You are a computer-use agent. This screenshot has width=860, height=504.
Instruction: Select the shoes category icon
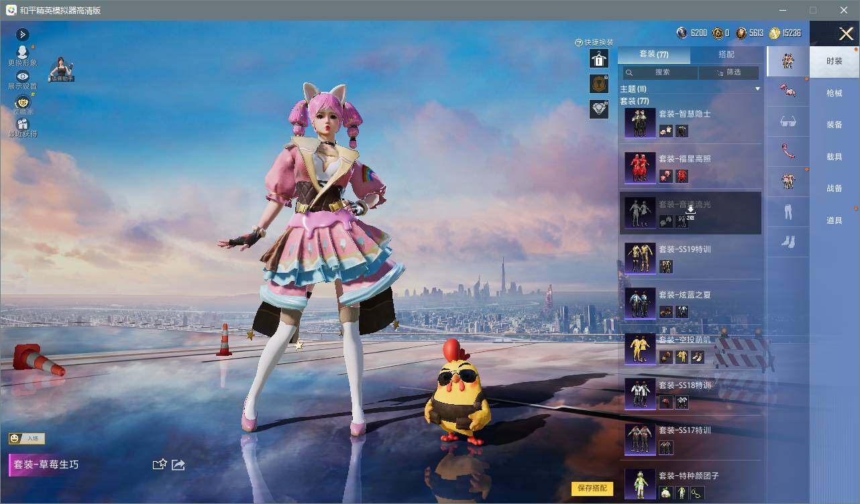point(788,242)
